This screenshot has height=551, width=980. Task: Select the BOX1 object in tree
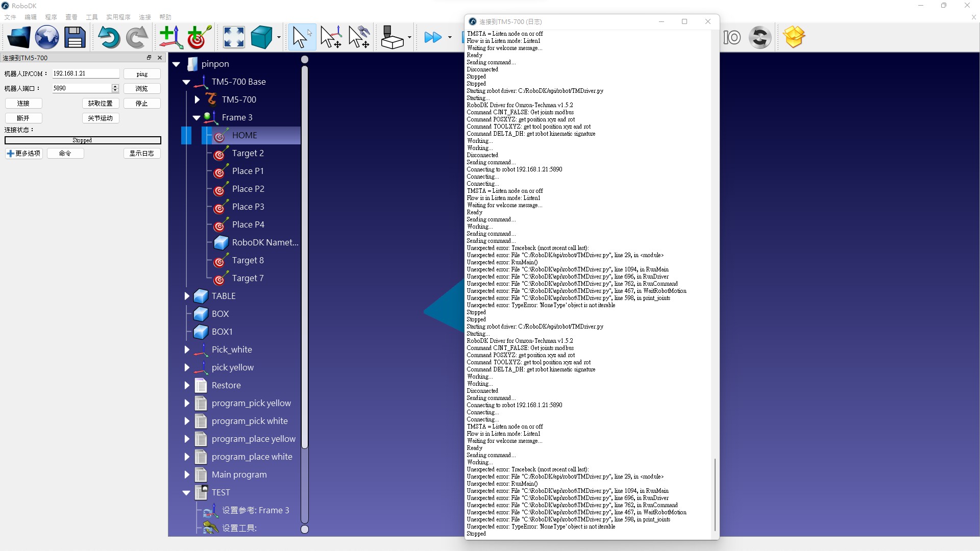[x=222, y=332]
